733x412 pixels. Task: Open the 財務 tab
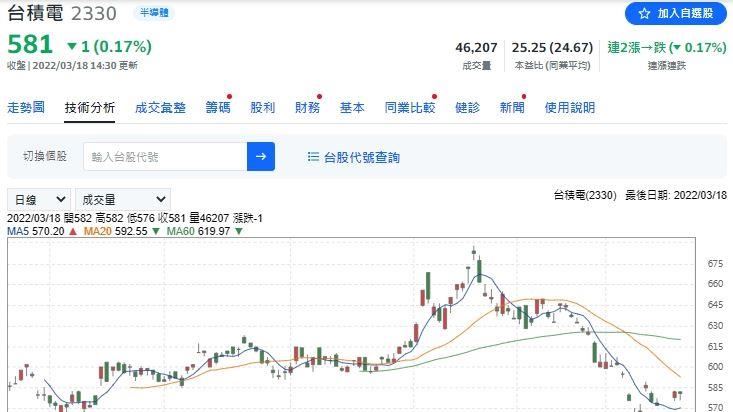pos(308,108)
